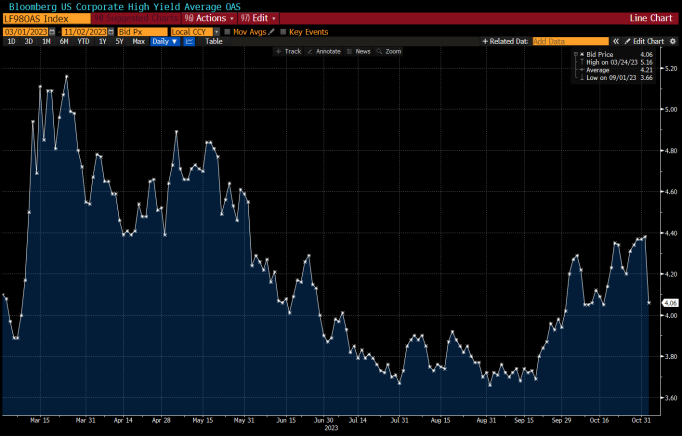This screenshot has height=436, width=682.
Task: Click the Add Data input field
Action: pos(563,41)
